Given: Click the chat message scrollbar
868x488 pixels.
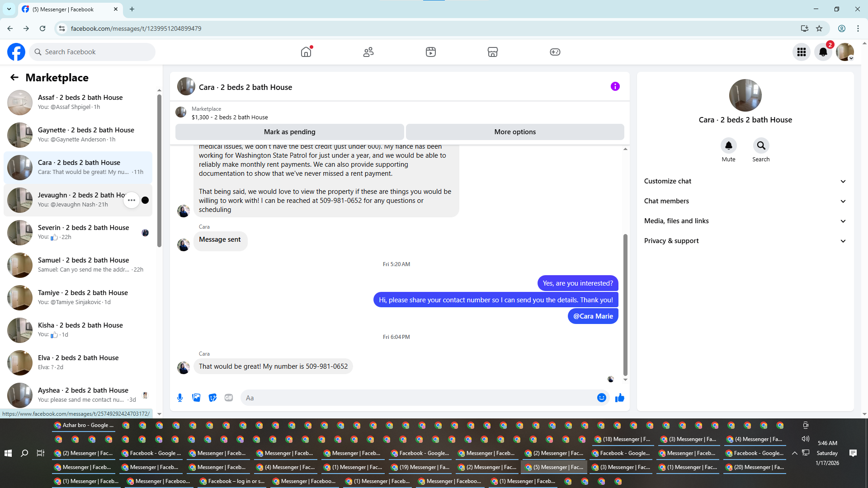Looking at the screenshot, I should (x=625, y=305).
